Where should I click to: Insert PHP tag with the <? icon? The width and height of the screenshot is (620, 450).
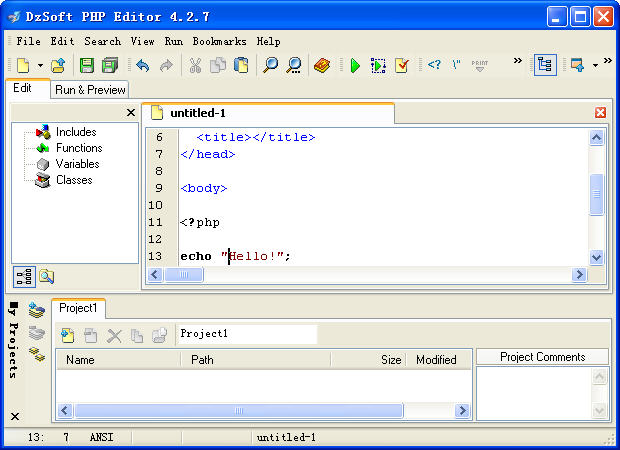point(434,65)
